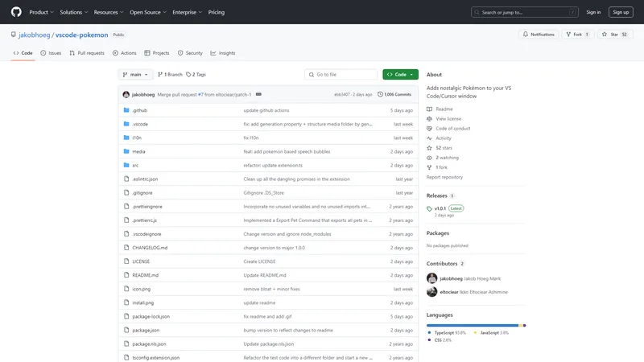Open the README.md file
This screenshot has width=644, height=362.
pos(146,275)
